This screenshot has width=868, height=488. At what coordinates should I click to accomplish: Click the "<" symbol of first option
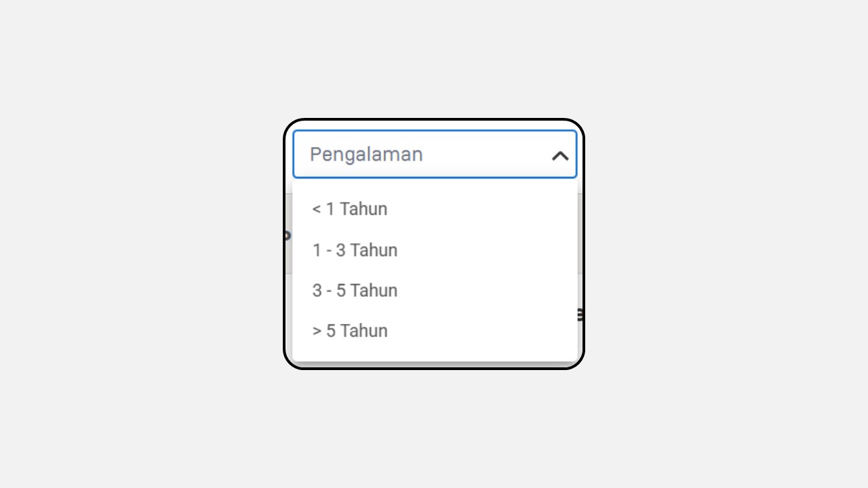[317, 209]
